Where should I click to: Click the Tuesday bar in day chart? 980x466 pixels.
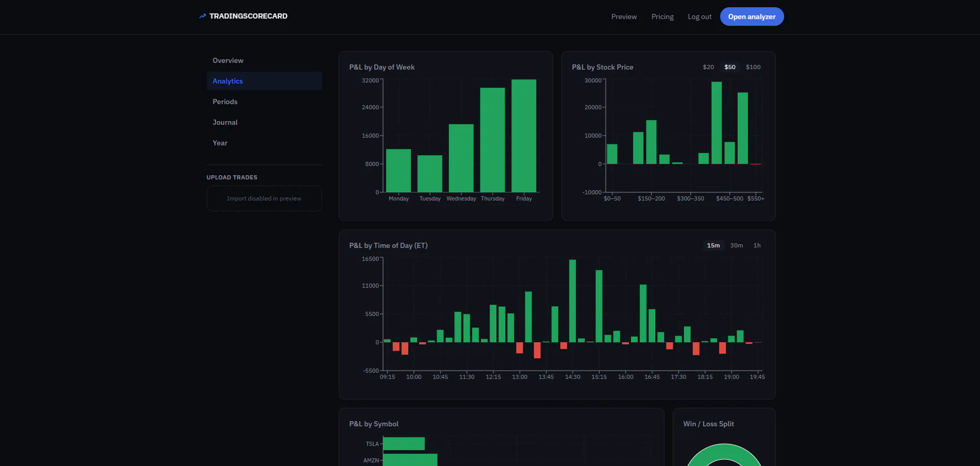point(430,174)
